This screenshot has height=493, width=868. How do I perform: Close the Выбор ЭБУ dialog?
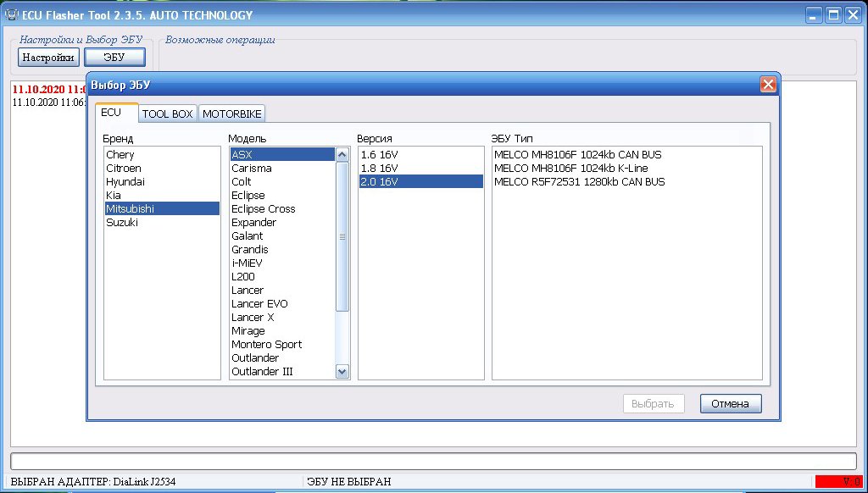768,85
